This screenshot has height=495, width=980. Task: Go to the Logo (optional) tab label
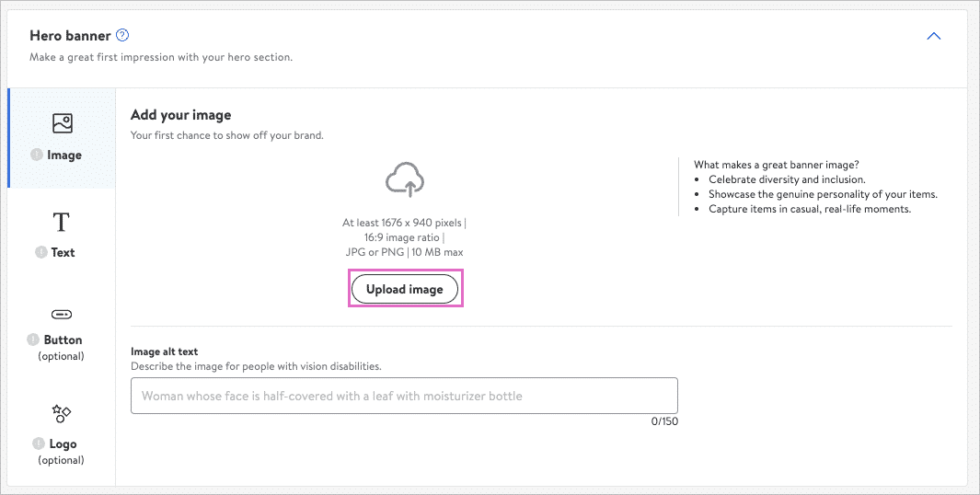coord(63,444)
